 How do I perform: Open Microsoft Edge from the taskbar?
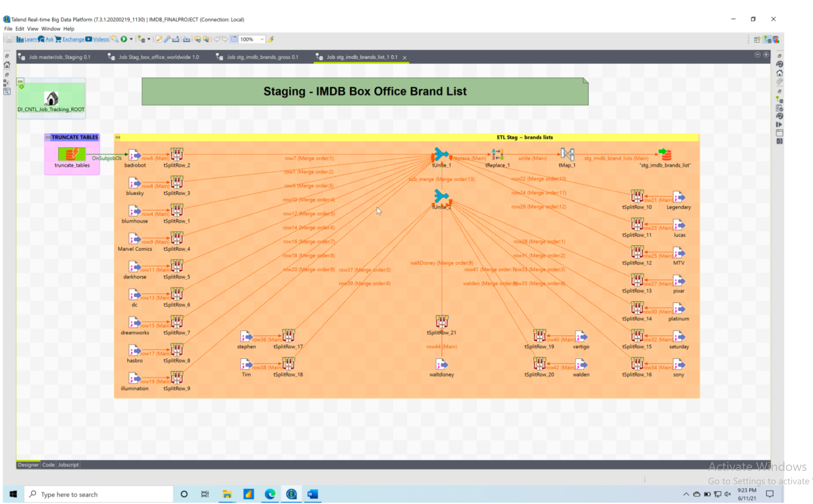pos(270,494)
